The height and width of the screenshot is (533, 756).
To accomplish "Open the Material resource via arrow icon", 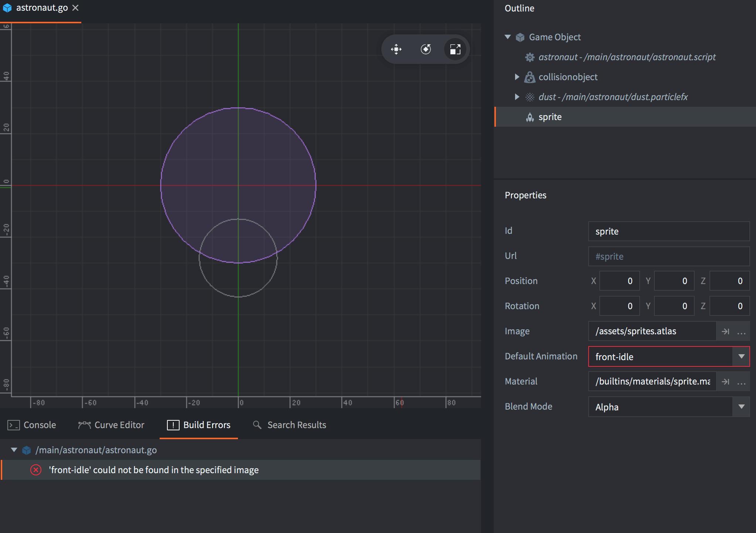I will (725, 382).
